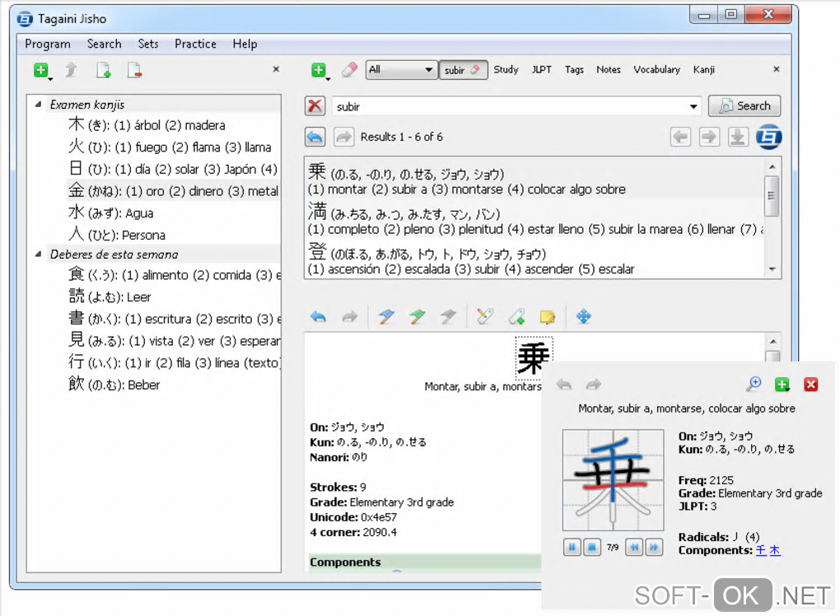840x616 pixels.
Task: Open the Tags filter
Action: 574,70
